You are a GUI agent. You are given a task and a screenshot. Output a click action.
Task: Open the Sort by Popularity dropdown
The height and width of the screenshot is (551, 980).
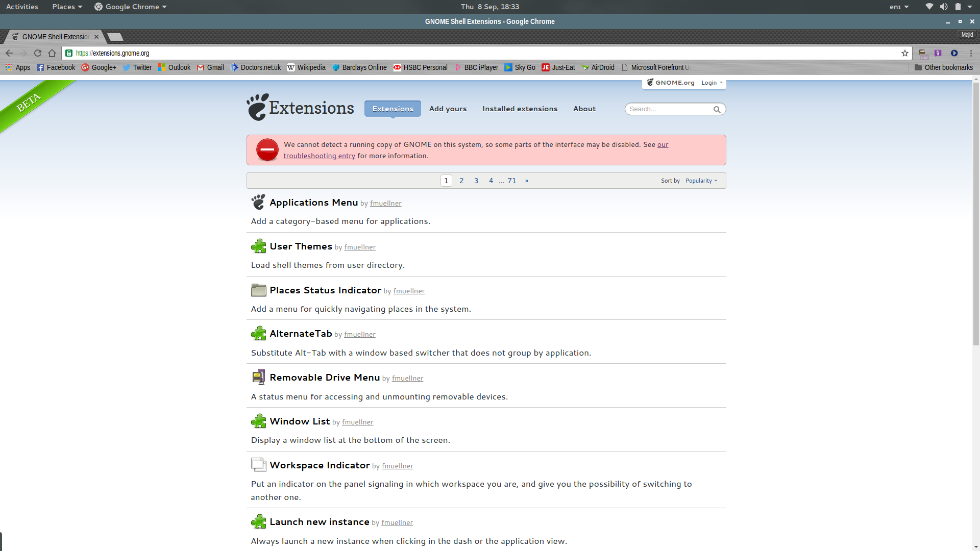(x=701, y=181)
